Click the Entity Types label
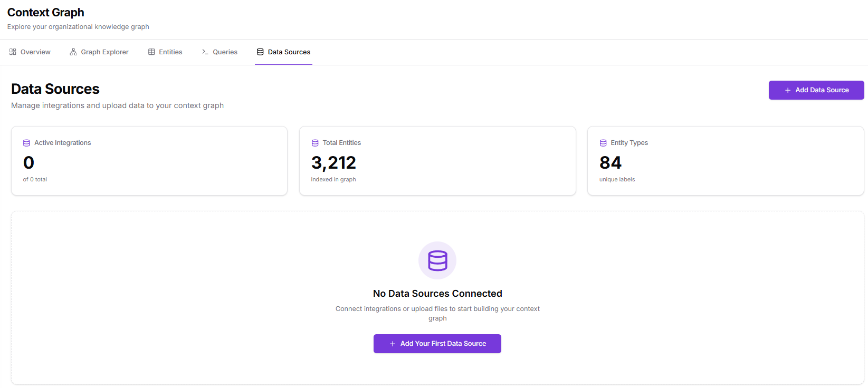 pyautogui.click(x=629, y=143)
